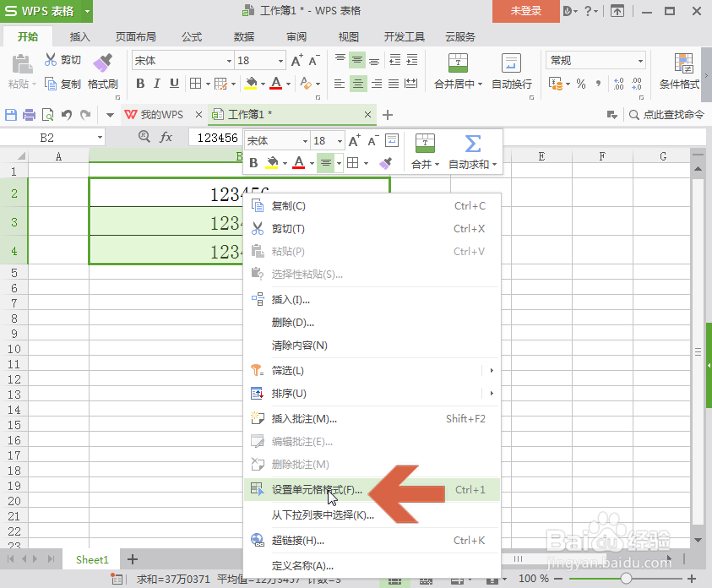Image resolution: width=712 pixels, height=588 pixels.
Task: Click the Paste (粘贴) clipboard icon
Action: tap(21, 63)
